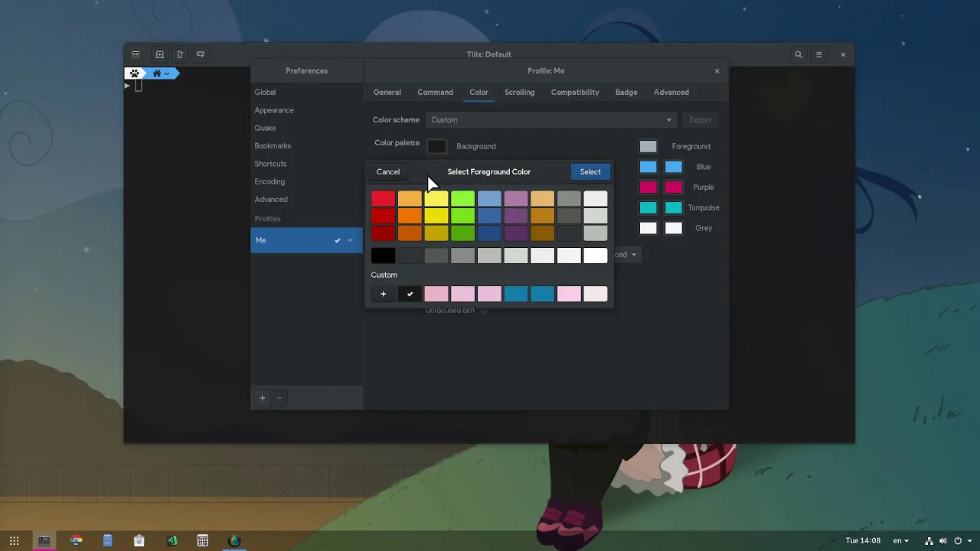The height and width of the screenshot is (551, 980).
Task: Open the globe icon in the taskbar
Action: pos(234,540)
